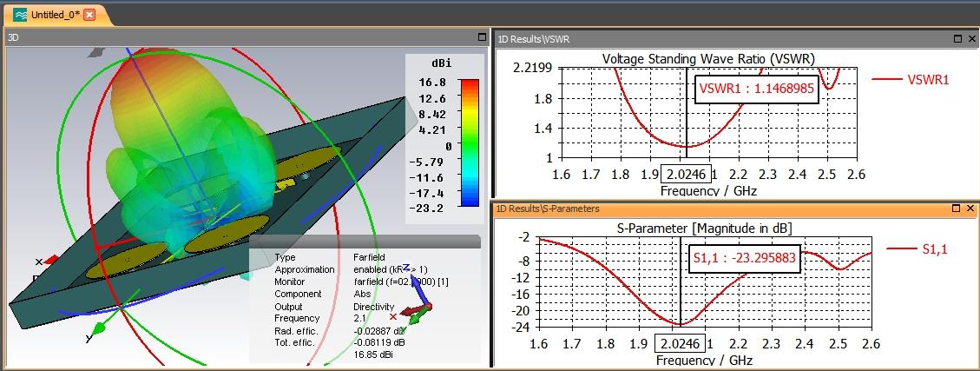Click the Rad. effic. -0.02887 dB value
The width and height of the screenshot is (980, 371).
(379, 330)
